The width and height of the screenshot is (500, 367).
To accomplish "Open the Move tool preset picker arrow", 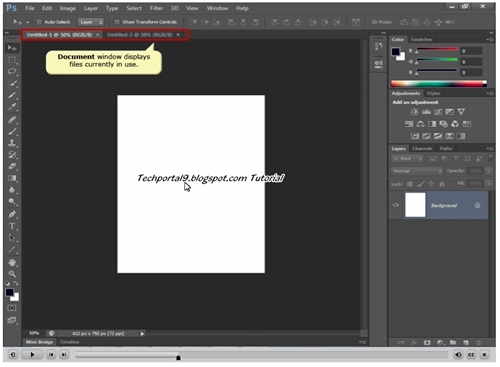I will point(28,22).
